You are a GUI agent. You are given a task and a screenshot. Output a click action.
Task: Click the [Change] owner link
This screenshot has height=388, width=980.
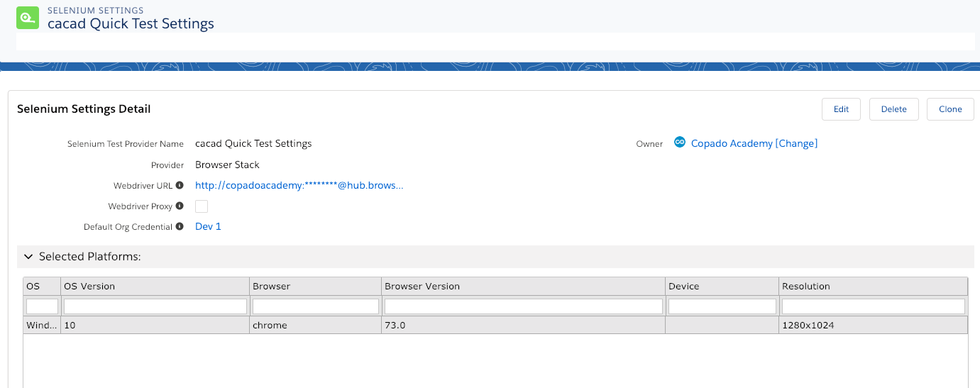(796, 143)
